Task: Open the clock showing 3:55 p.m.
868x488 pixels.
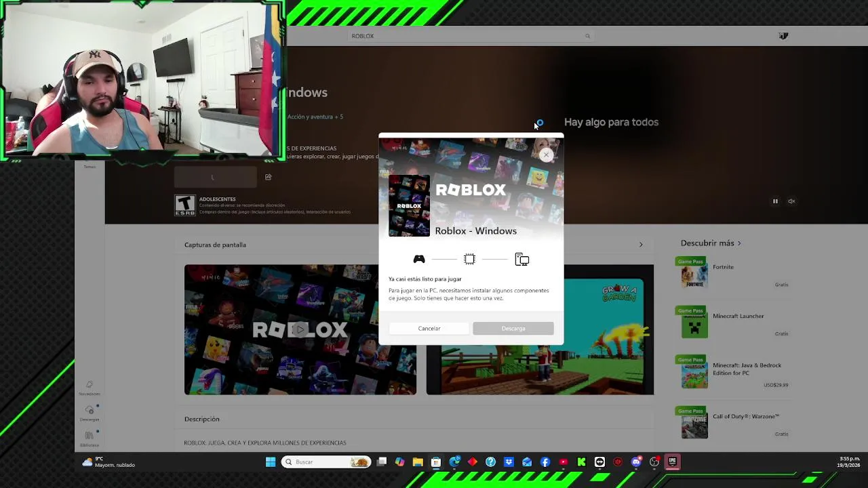Action: point(850,462)
